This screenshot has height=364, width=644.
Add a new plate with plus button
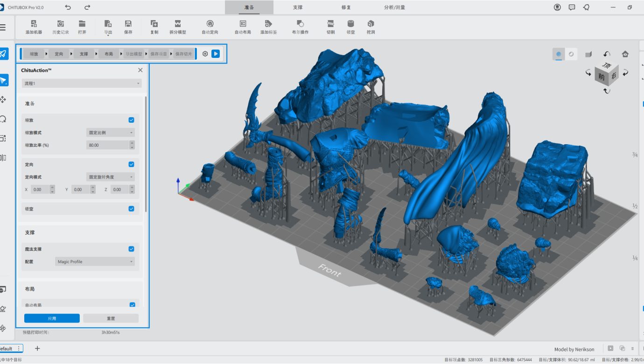(37, 349)
